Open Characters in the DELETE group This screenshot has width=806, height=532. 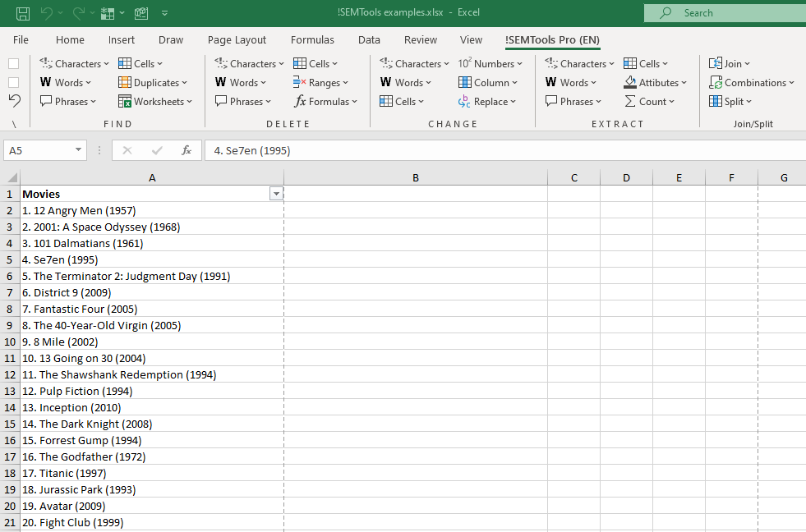[x=249, y=64]
